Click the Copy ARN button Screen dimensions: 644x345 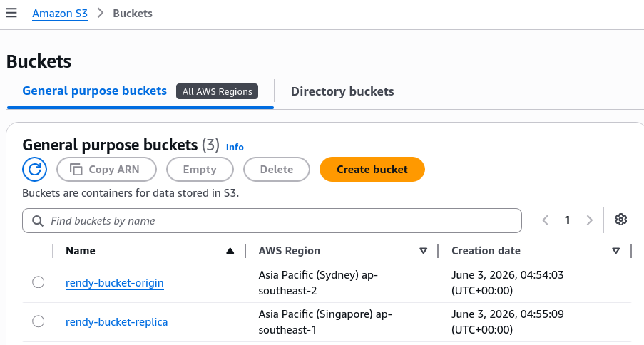106,169
